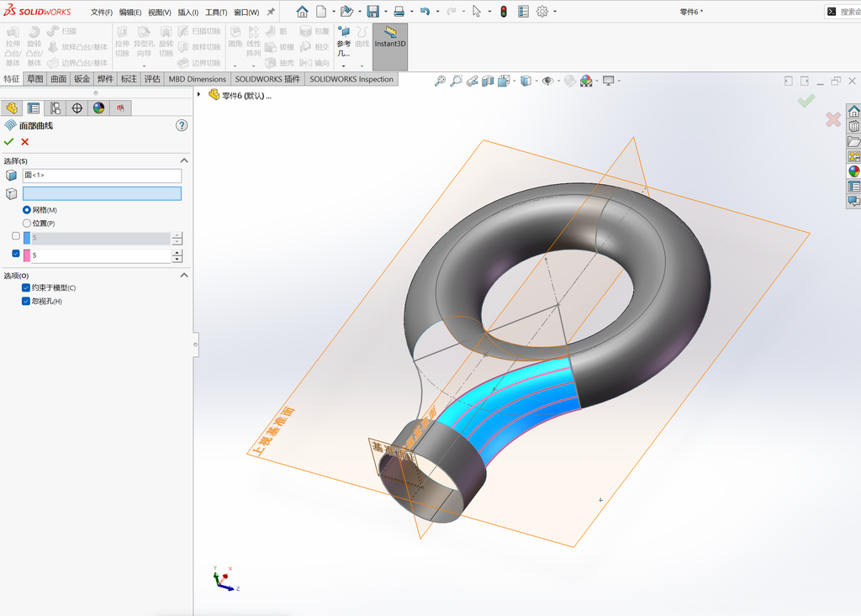Switch to the 草图 tab
The image size is (861, 616).
coord(35,79)
